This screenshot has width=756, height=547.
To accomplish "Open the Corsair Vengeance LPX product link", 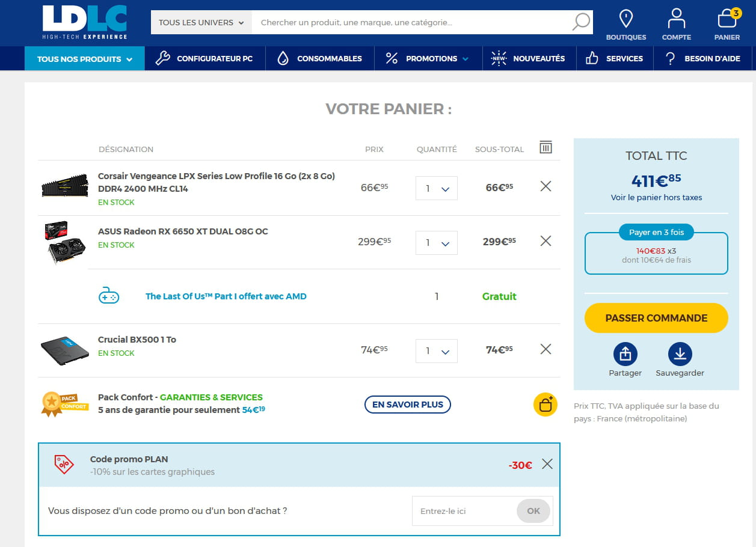I will click(217, 182).
